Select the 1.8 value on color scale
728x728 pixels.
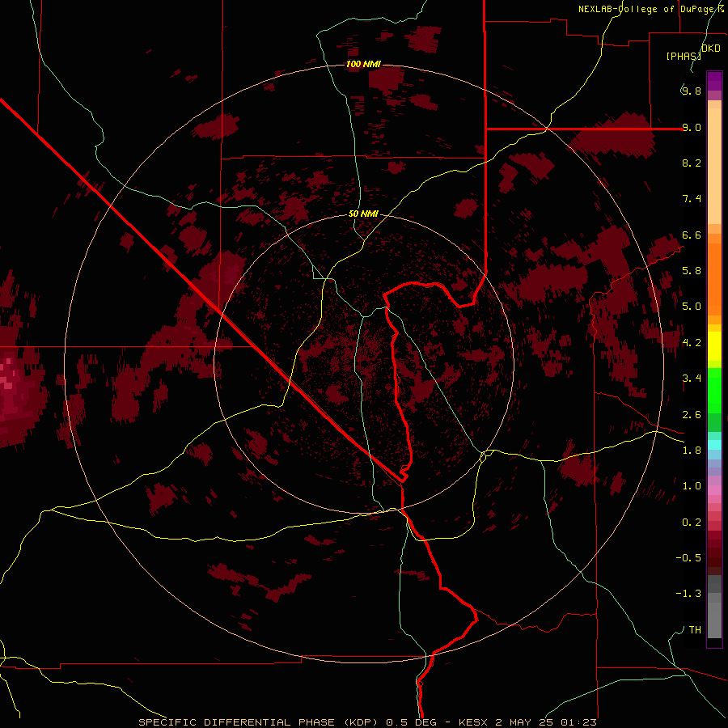coord(692,450)
